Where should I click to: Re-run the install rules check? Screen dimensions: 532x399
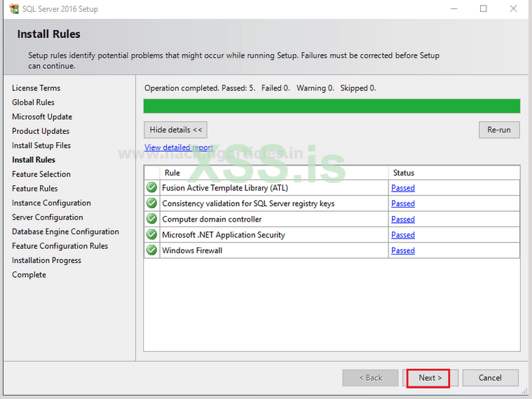point(499,130)
